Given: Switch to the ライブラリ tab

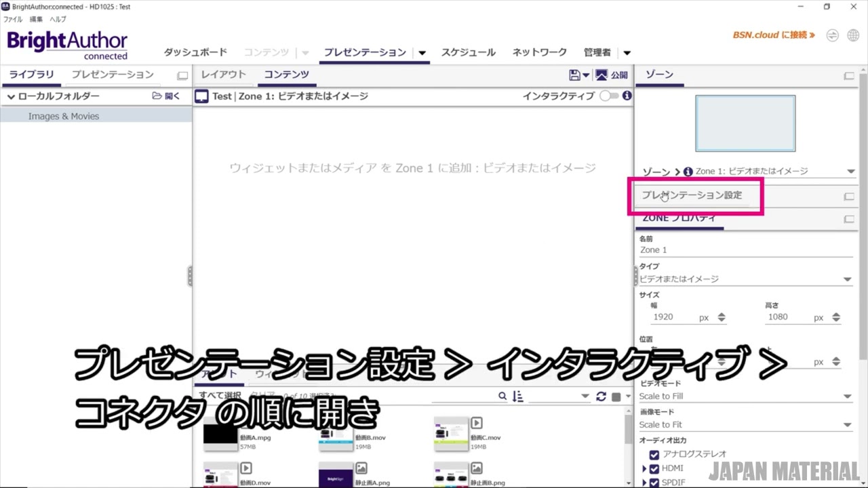Looking at the screenshot, I should point(31,75).
